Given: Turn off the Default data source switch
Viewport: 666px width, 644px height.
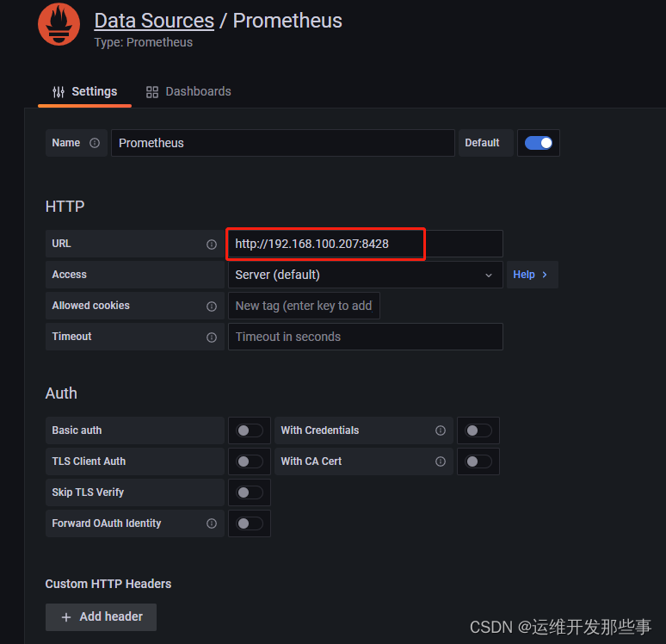Looking at the screenshot, I should point(538,143).
